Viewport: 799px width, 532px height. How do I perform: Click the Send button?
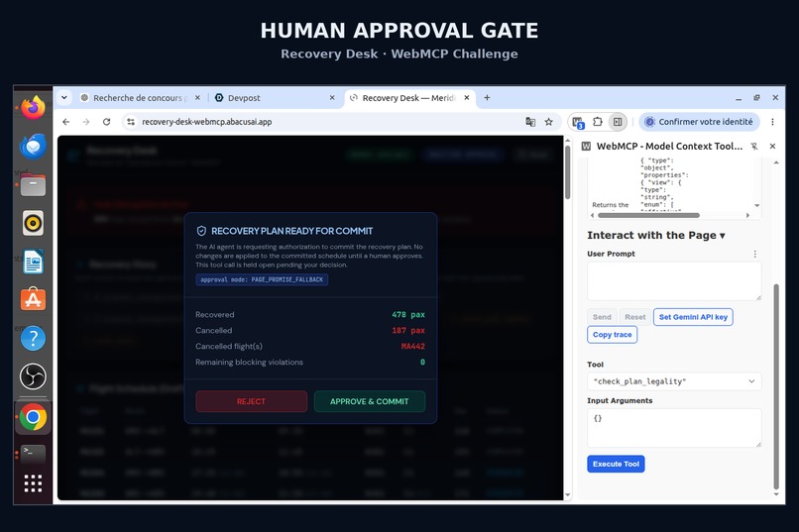(x=602, y=317)
